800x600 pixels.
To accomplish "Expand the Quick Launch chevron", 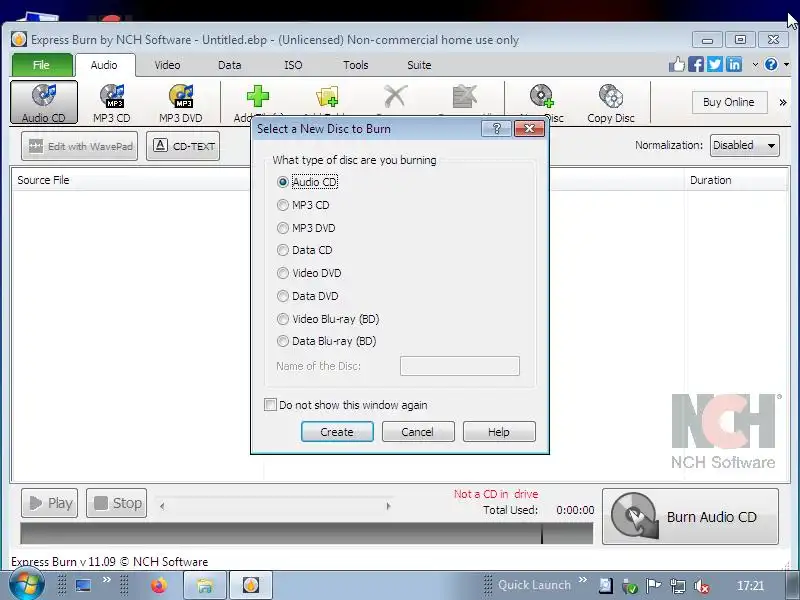I will coord(583,580).
